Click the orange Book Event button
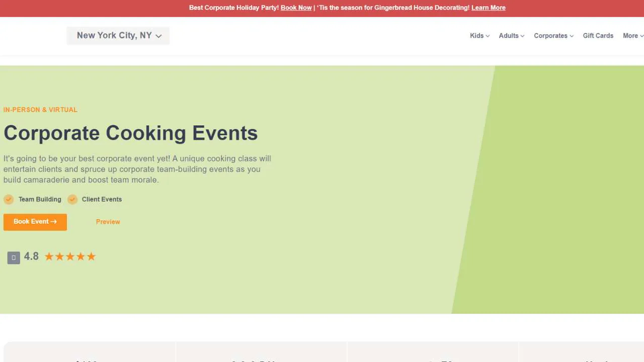 pos(35,222)
